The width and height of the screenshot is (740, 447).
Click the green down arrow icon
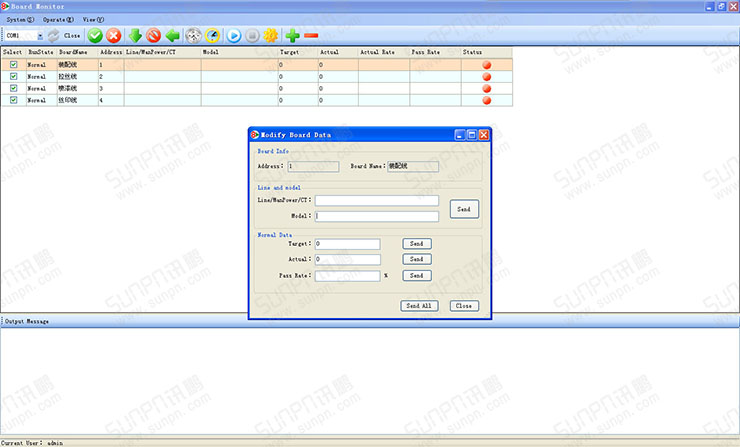point(135,35)
